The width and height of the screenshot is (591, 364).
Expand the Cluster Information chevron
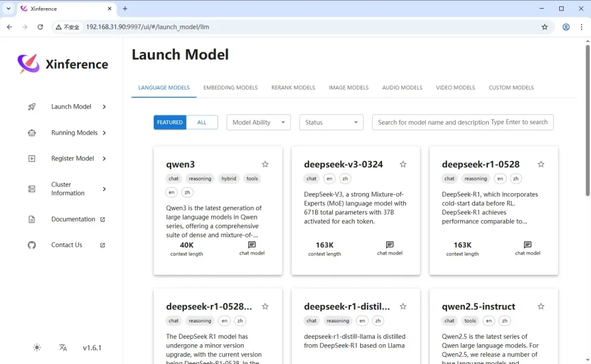pos(104,189)
